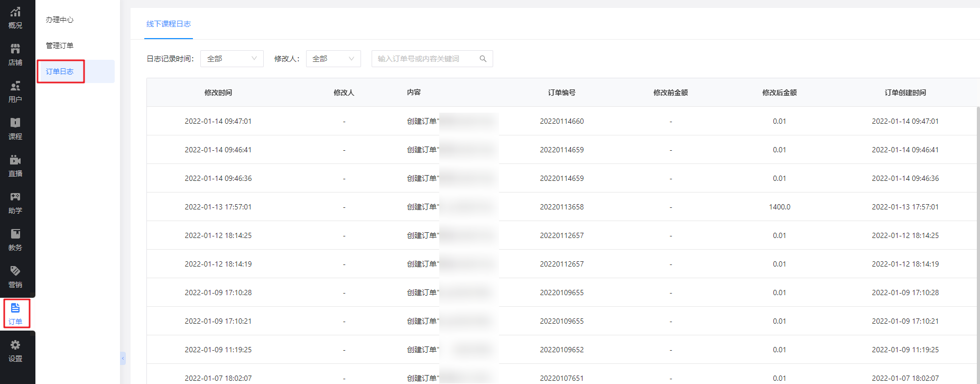Click order number 20220113658
This screenshot has height=384, width=980.
click(562, 207)
